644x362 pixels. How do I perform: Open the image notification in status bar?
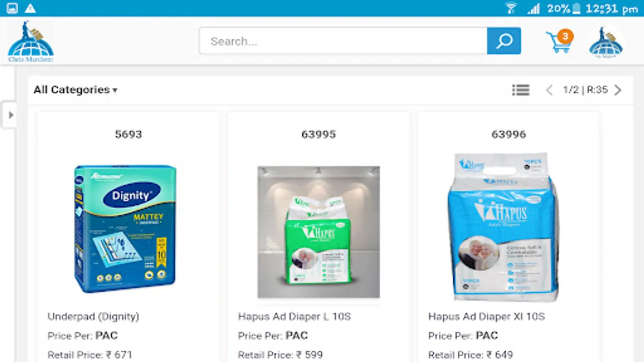tap(12, 8)
